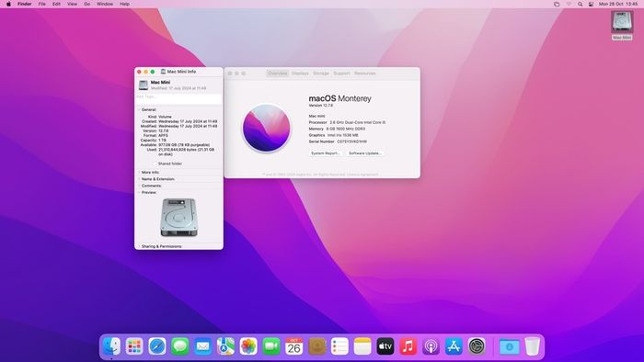Launch Podcasts from the Dock
Viewport: 644px width, 362px height.
coord(431,346)
